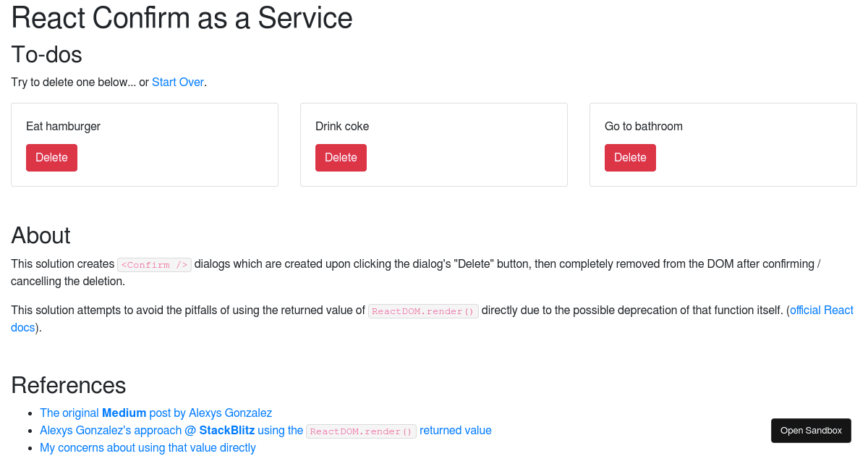Click the "To-dos" section heading
Screen dimensions: 868x456
pyautogui.click(x=46, y=54)
